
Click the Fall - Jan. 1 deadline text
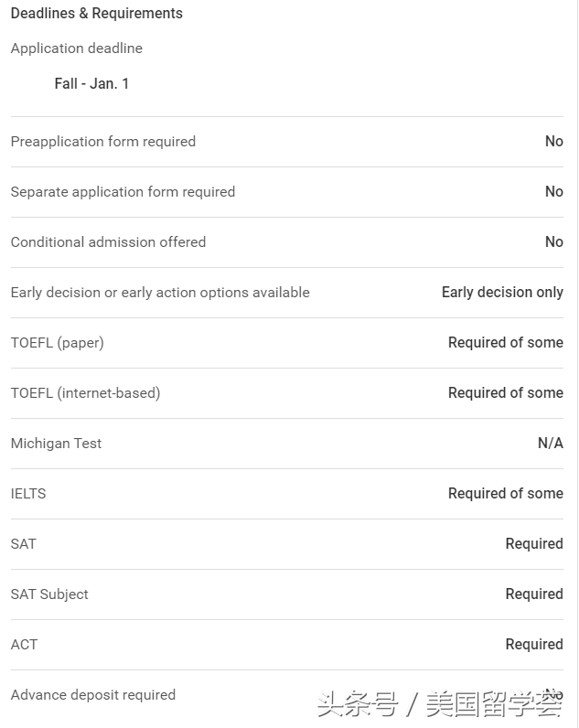pyautogui.click(x=91, y=84)
